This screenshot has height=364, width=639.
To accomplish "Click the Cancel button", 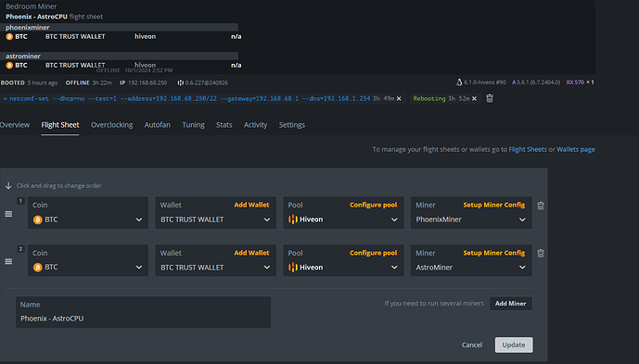I will coord(472,345).
